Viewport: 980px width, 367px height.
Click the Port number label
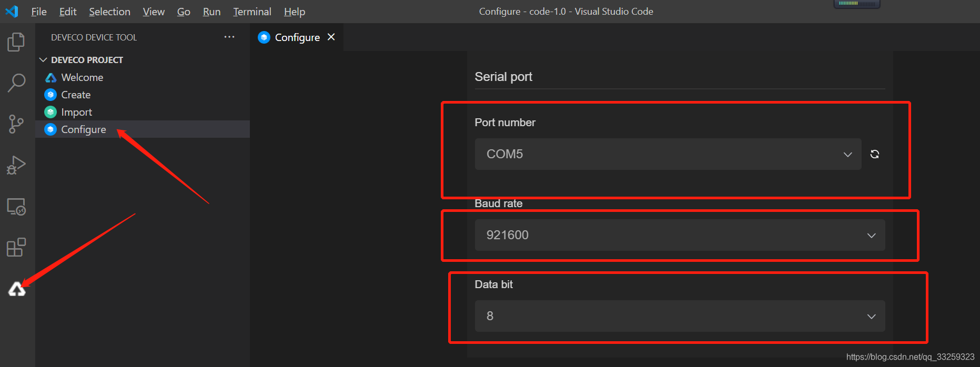point(505,123)
